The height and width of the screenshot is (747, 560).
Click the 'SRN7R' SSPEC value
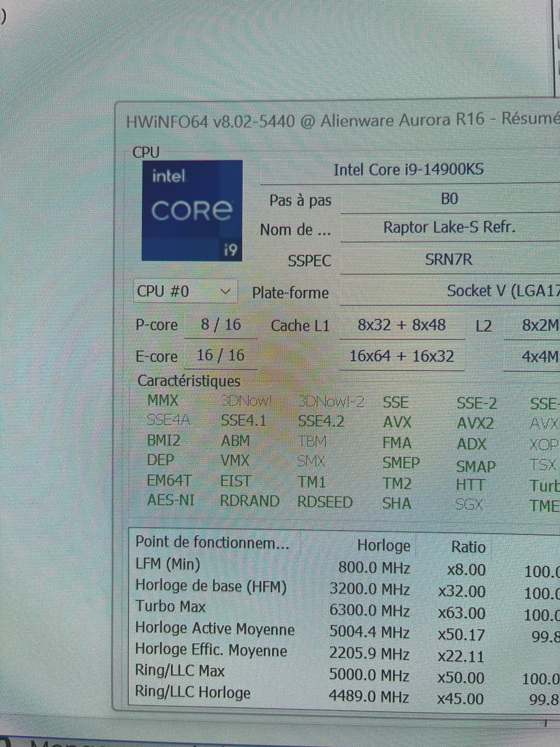tap(448, 259)
